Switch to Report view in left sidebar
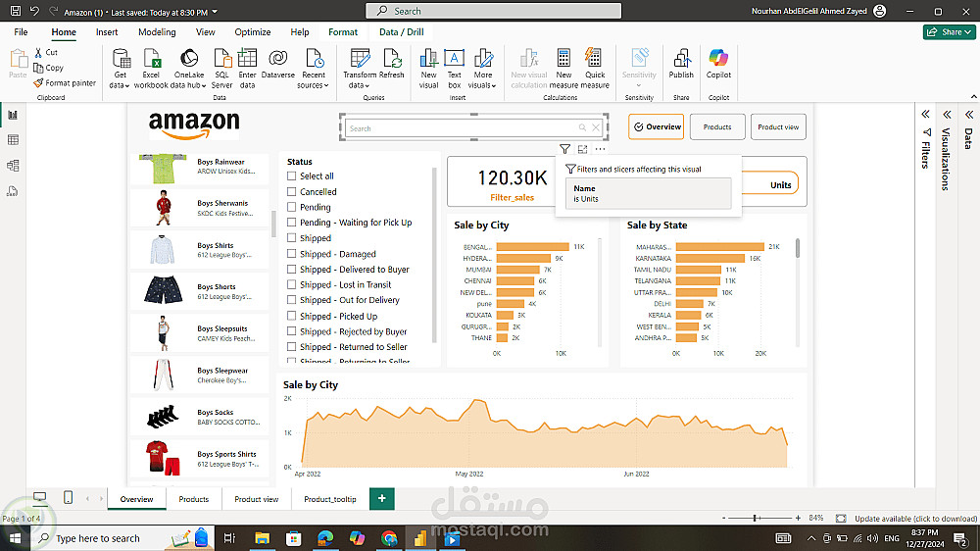Image resolution: width=980 pixels, height=551 pixels. pyautogui.click(x=13, y=115)
